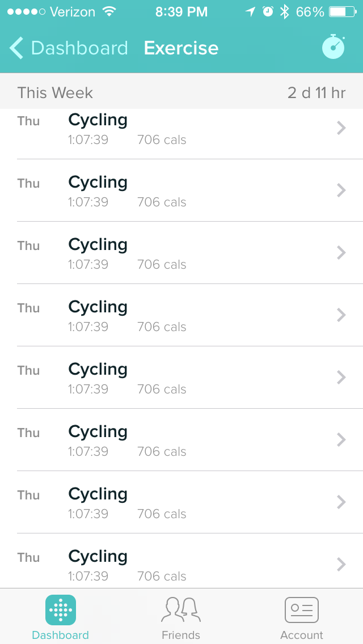
Task: Tap the alarm clock status icon
Action: tap(268, 12)
